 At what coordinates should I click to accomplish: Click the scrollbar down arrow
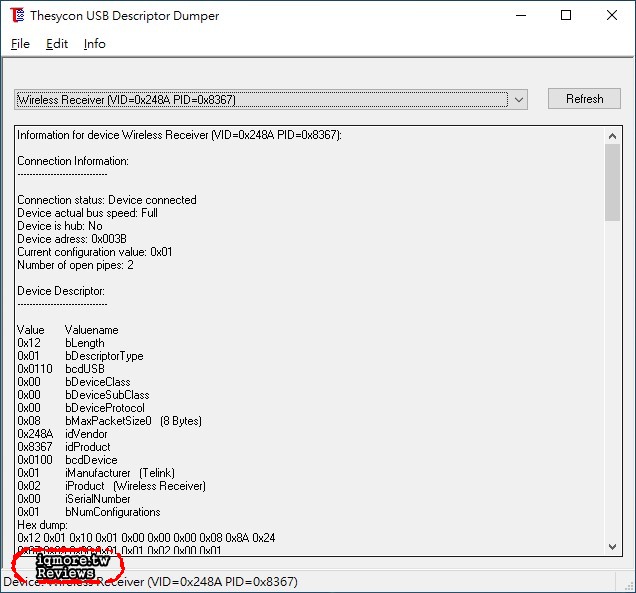612,547
